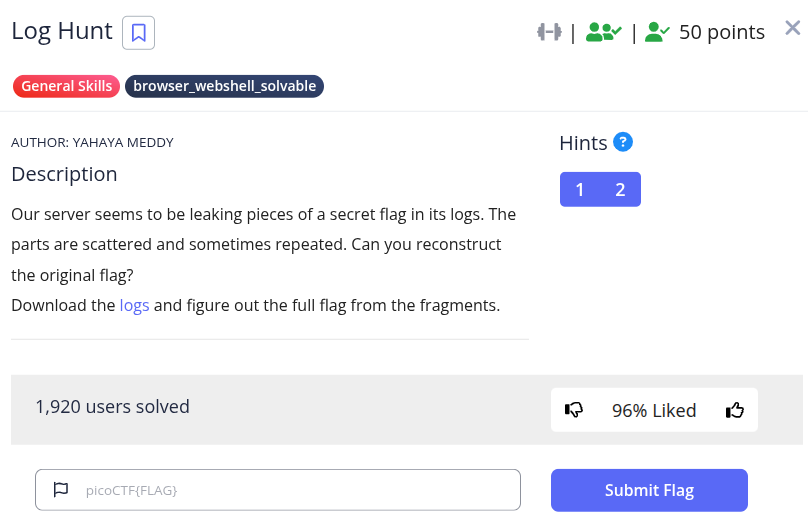The image size is (808, 523).
Task: Bookmark the Log Hunt challenge
Action: click(138, 32)
